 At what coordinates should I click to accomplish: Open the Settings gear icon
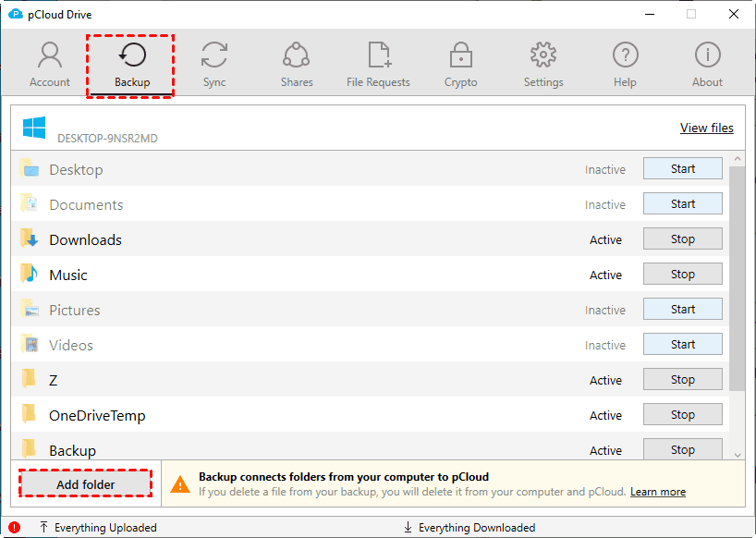543,55
